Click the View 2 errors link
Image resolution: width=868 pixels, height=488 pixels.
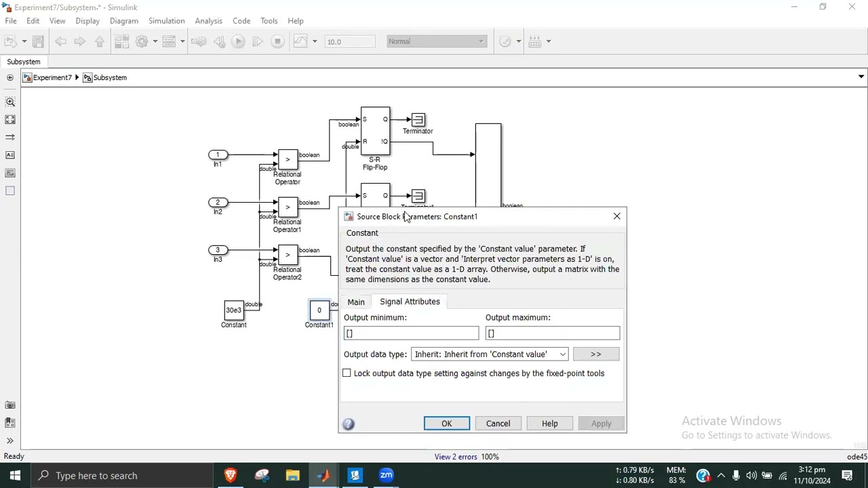pyautogui.click(x=456, y=457)
